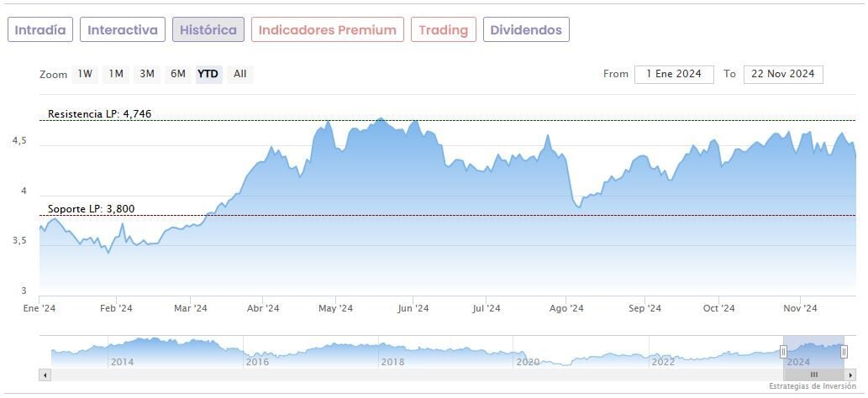Click the navigator scrollbar thumb grip
Viewport: 868px width, 398px height.
pos(813,374)
